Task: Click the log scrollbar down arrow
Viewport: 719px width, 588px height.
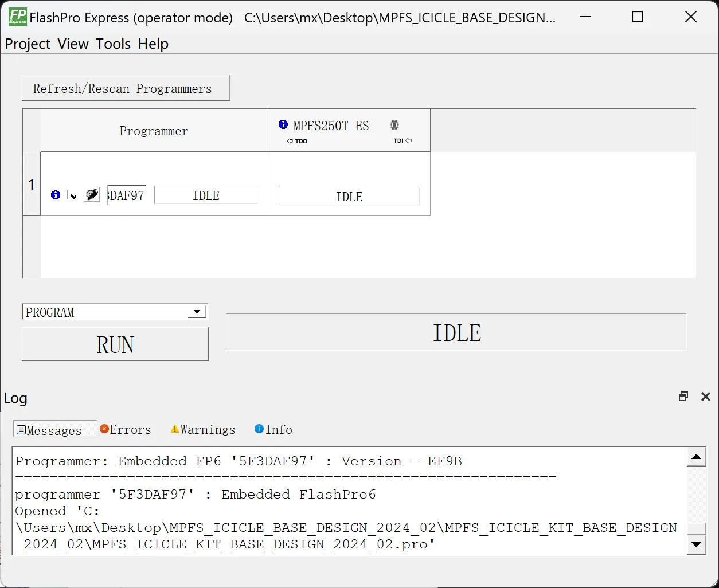Action: pyautogui.click(x=697, y=544)
